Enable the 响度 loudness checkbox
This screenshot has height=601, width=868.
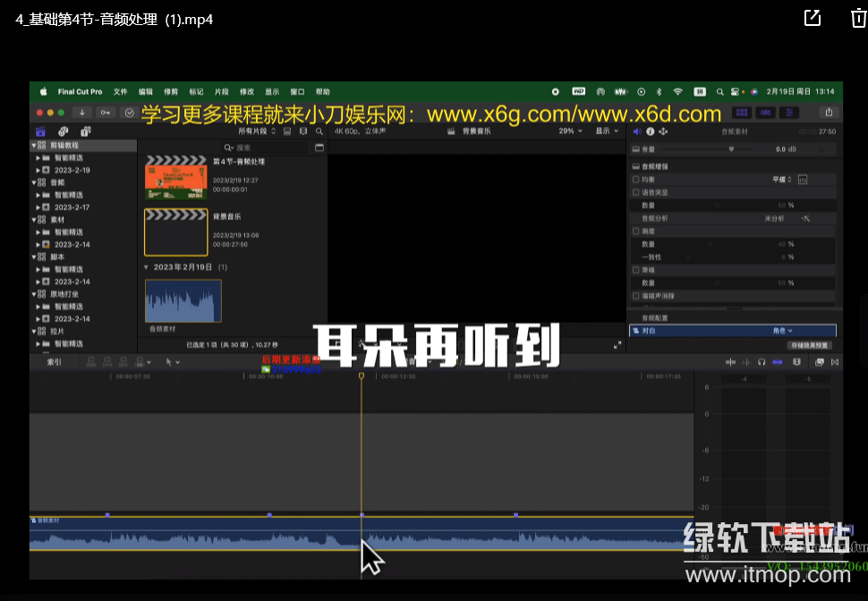(x=636, y=231)
